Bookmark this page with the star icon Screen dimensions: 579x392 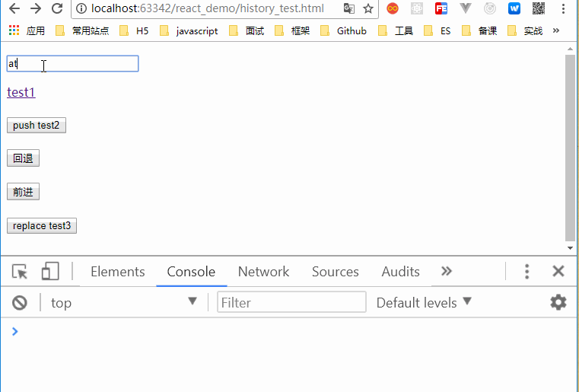coord(368,9)
